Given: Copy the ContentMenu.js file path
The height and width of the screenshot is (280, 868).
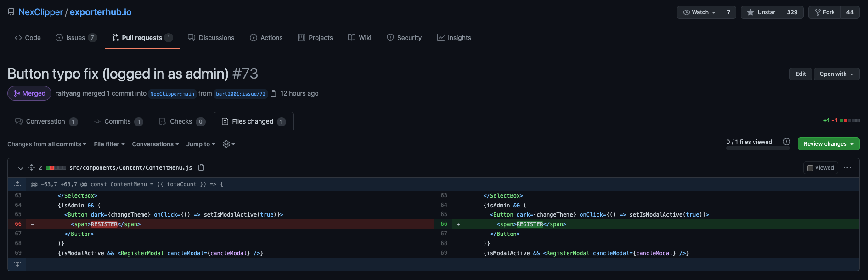Looking at the screenshot, I should click(x=201, y=168).
